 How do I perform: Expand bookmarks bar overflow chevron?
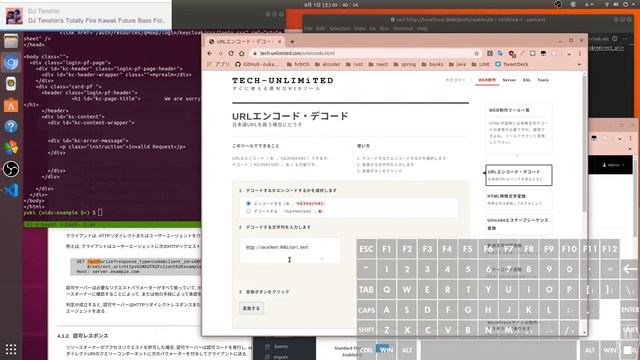(x=579, y=64)
